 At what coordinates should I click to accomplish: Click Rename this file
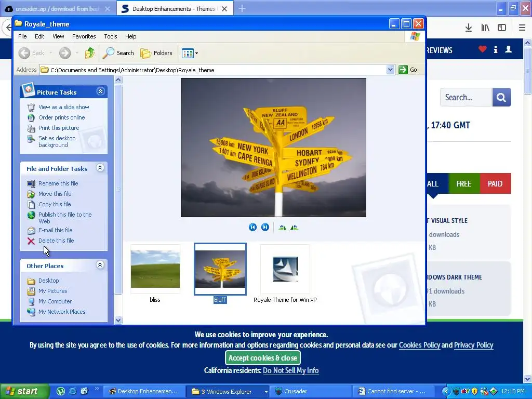tap(58, 183)
